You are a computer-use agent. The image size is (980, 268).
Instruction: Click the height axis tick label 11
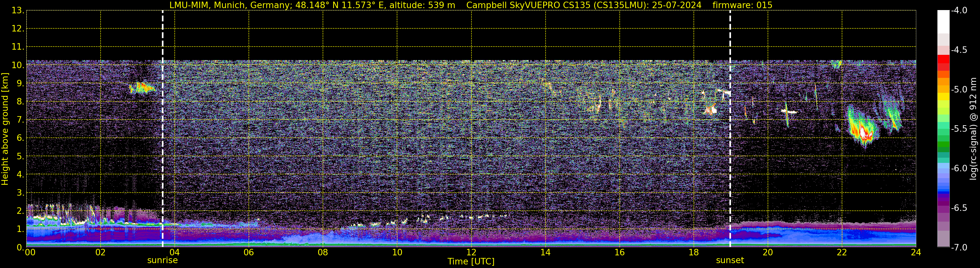click(x=18, y=47)
